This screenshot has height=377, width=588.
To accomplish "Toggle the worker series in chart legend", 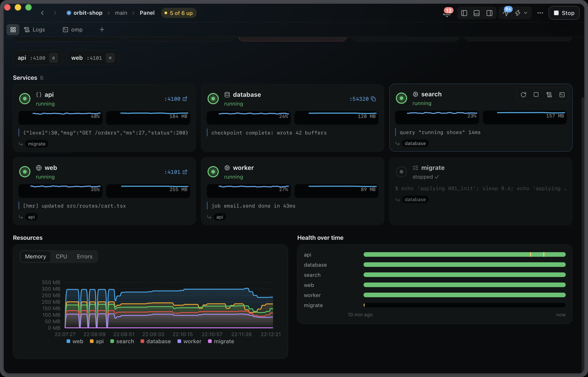I will coord(190,341).
